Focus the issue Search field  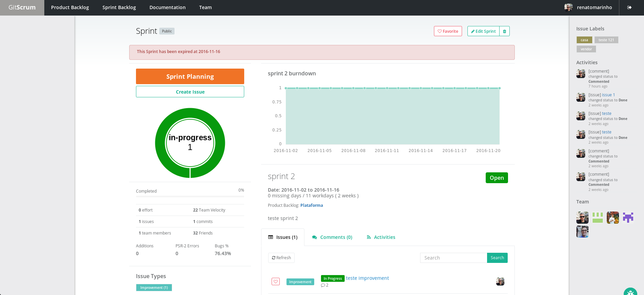pyautogui.click(x=454, y=258)
